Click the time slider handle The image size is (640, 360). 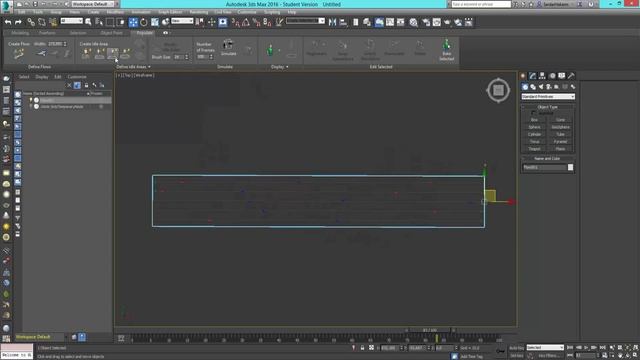(430, 330)
